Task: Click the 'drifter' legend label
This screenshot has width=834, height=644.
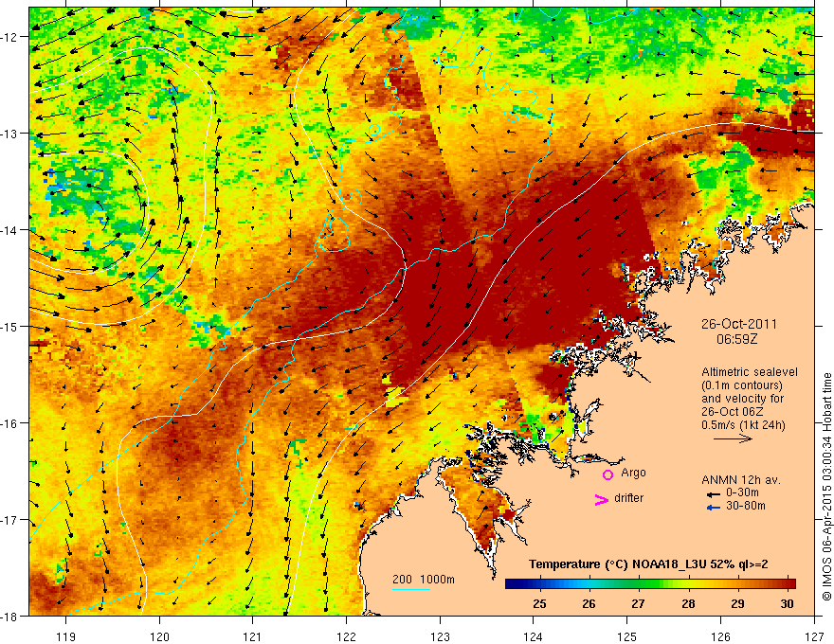Action: [628, 498]
